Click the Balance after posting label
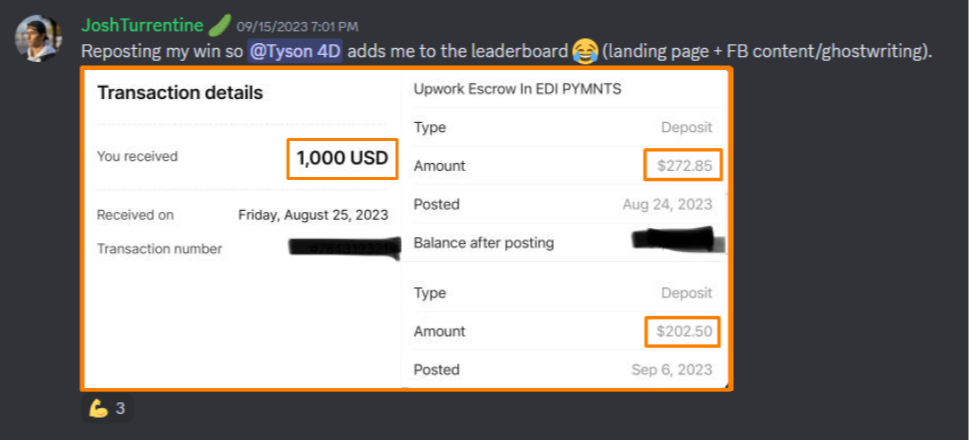Viewport: 969px width, 440px height. click(x=483, y=243)
